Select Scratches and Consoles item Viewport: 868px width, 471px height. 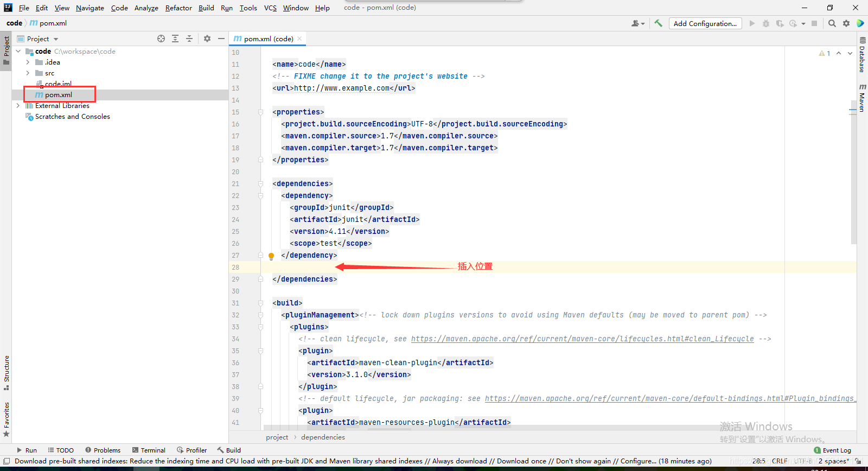pos(72,117)
